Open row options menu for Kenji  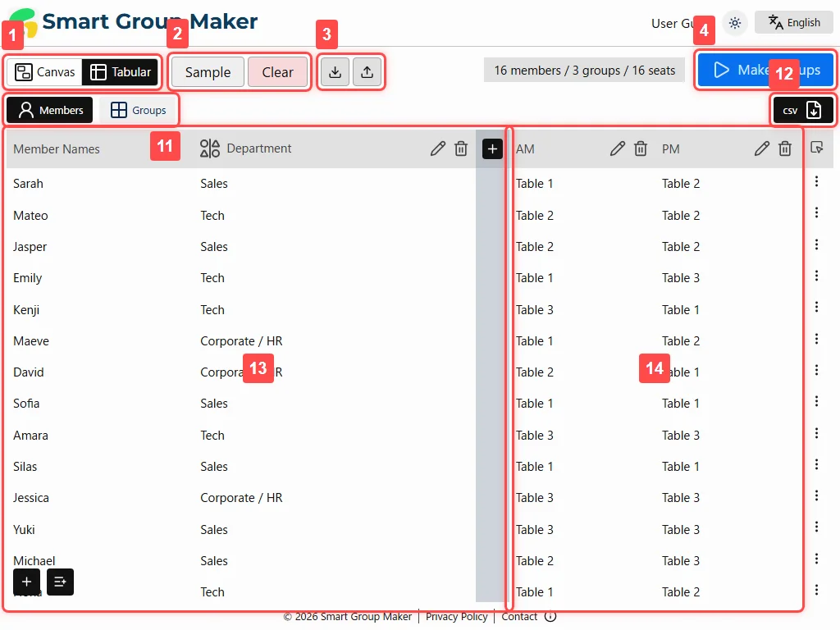pyautogui.click(x=816, y=308)
